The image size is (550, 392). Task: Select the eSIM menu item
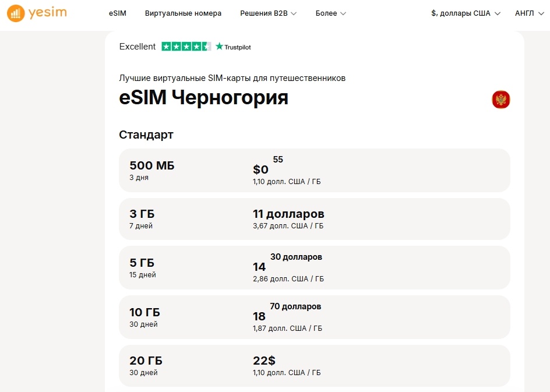[x=119, y=12]
